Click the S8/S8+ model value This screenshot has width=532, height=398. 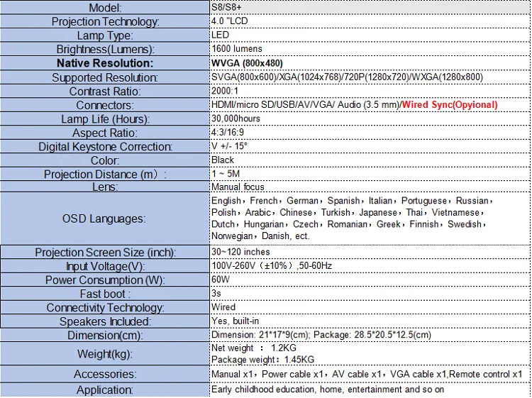click(x=226, y=7)
